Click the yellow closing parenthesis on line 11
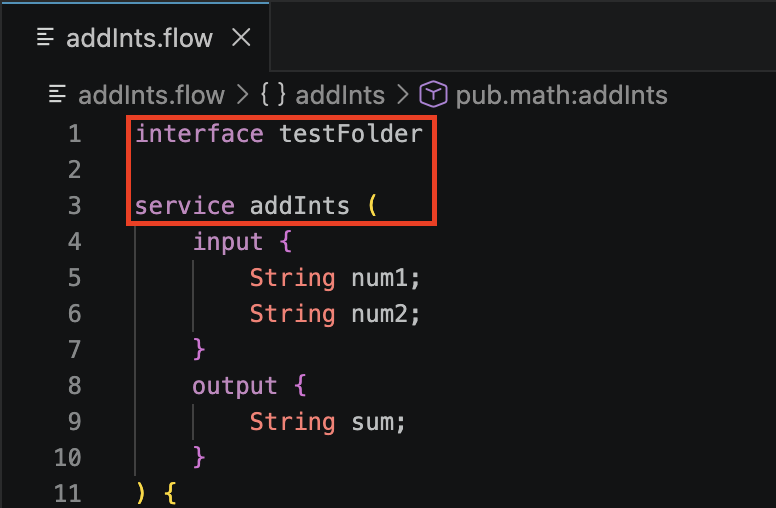This screenshot has width=776, height=508. point(141,494)
